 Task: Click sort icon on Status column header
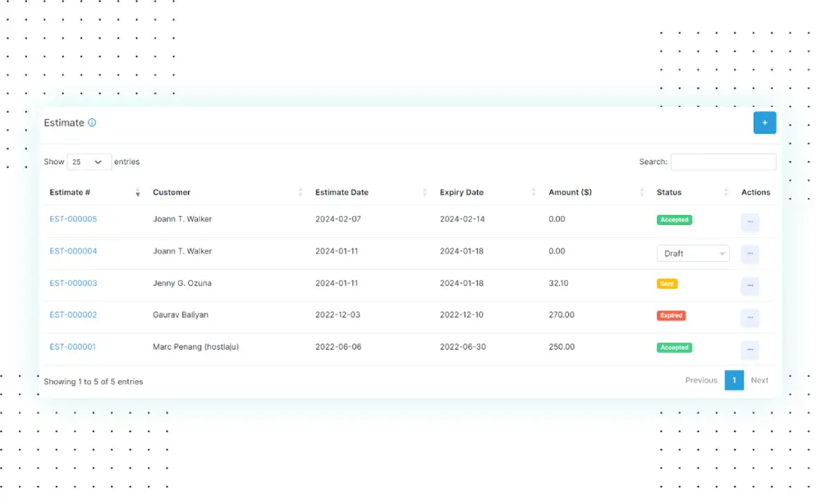coord(727,192)
